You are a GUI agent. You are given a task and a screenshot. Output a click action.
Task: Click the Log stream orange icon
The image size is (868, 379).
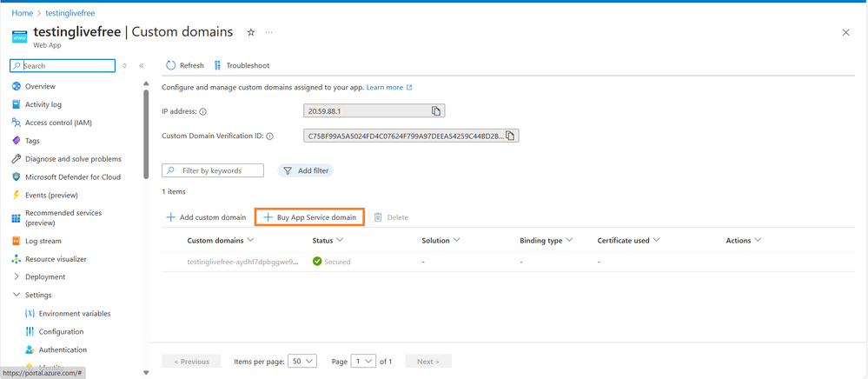pyautogui.click(x=16, y=241)
